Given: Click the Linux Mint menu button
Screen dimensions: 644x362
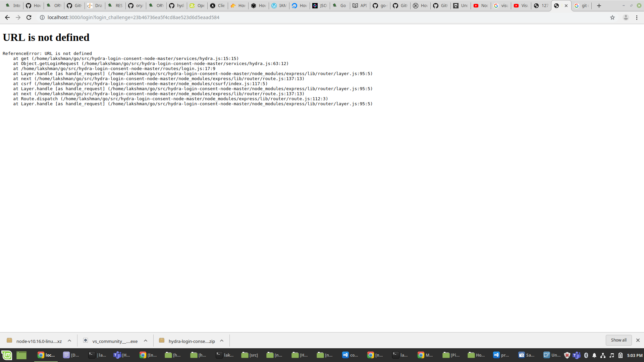Looking at the screenshot, I should (x=7, y=355).
